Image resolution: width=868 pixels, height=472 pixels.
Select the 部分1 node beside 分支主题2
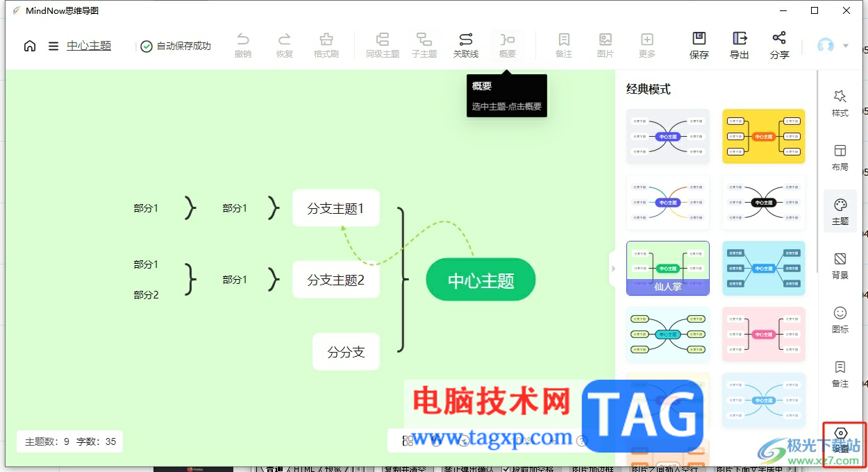(x=235, y=280)
